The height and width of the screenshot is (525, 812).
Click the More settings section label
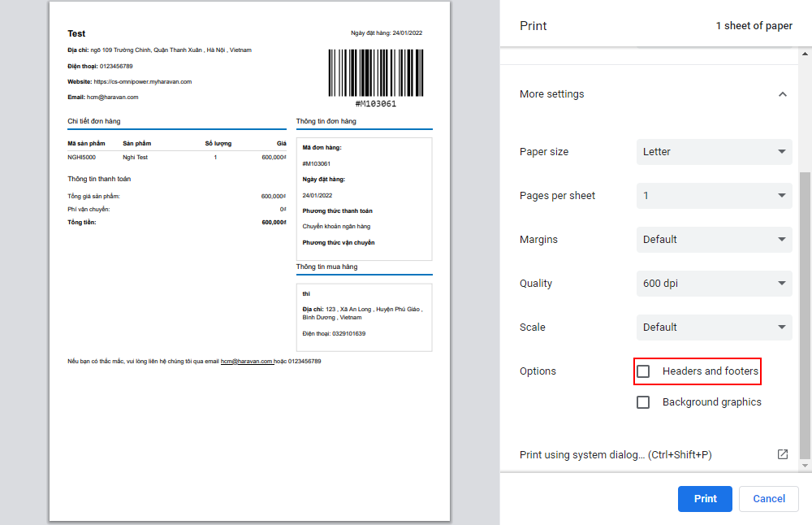(x=551, y=94)
